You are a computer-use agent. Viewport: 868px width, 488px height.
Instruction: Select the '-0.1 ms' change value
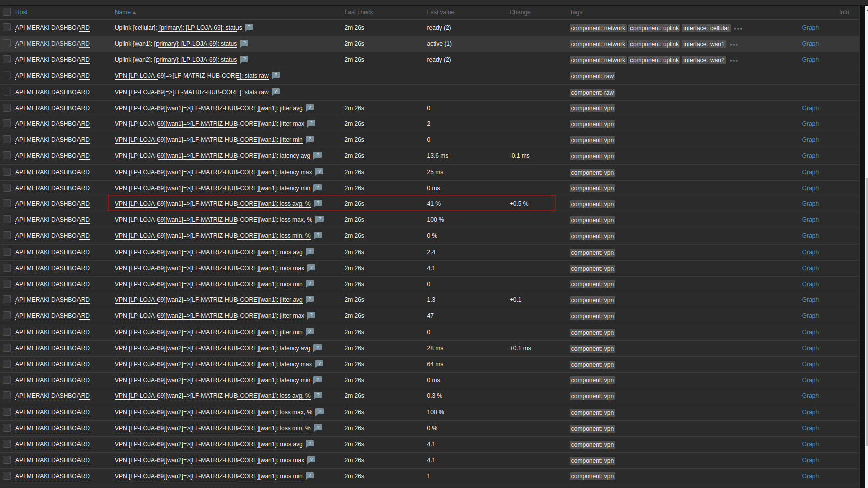519,156
